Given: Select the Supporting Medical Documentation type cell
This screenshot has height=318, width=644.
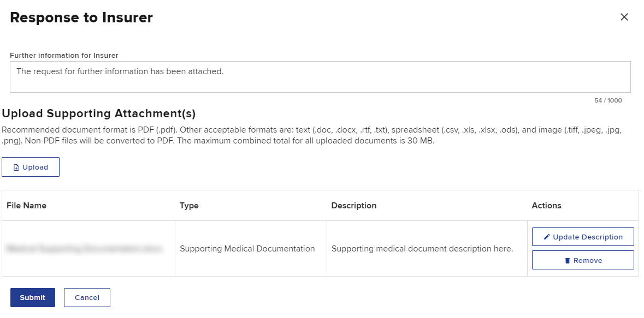Looking at the screenshot, I should (x=247, y=248).
